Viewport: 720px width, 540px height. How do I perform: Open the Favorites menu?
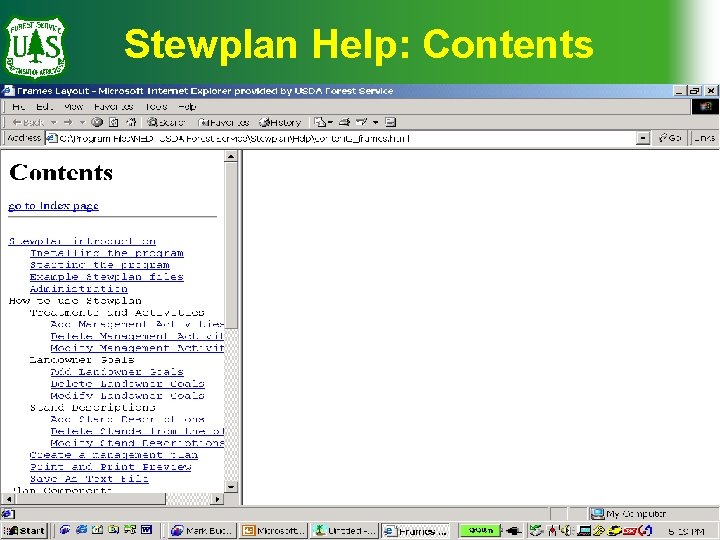113,107
